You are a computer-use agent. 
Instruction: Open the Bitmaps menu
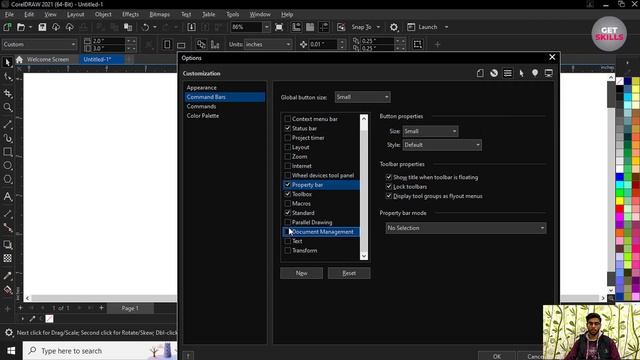(160, 14)
